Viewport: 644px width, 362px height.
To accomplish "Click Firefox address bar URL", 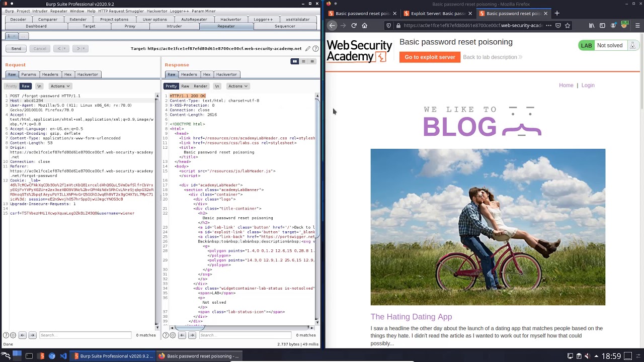I will 473,26.
